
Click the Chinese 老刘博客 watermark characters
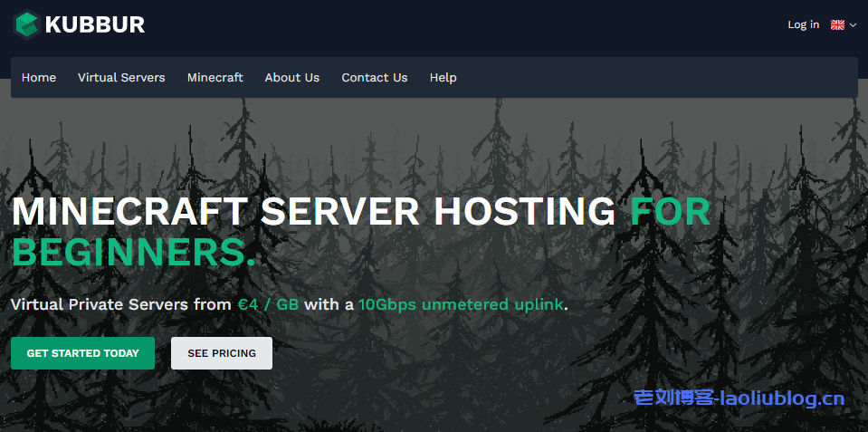click(x=672, y=398)
